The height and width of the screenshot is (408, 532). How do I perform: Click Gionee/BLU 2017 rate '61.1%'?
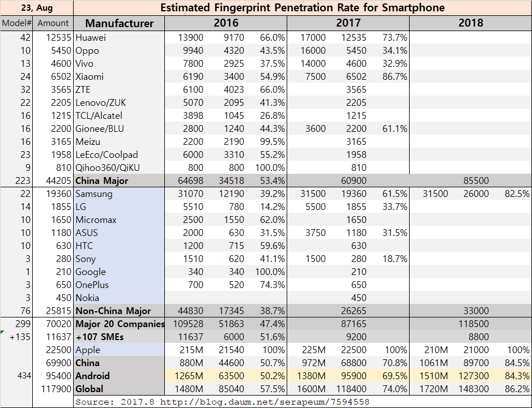tap(394, 129)
